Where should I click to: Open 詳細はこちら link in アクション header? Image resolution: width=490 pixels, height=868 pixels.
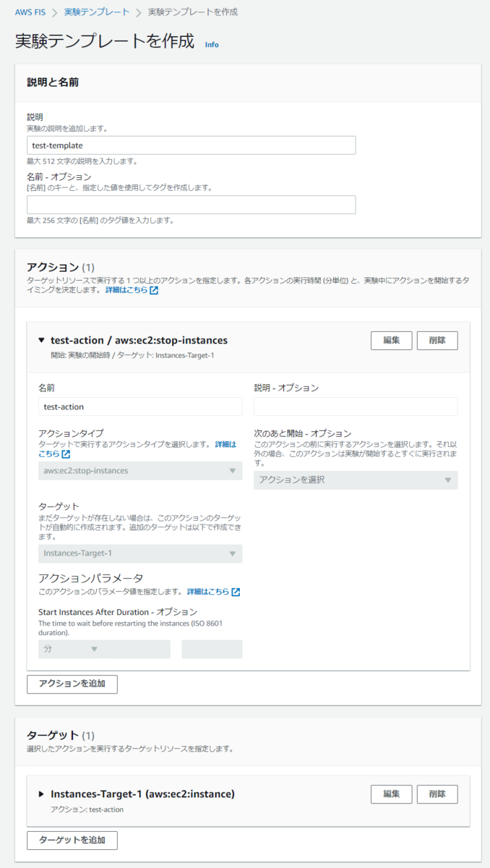click(x=126, y=290)
